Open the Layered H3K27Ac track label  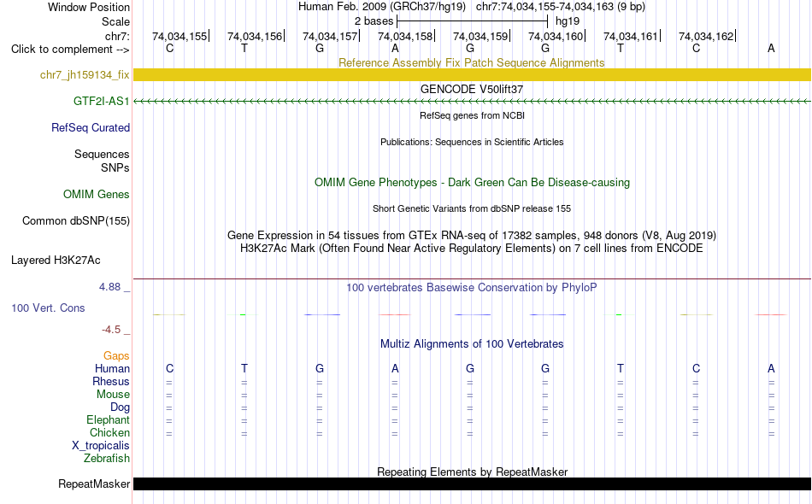point(56,261)
